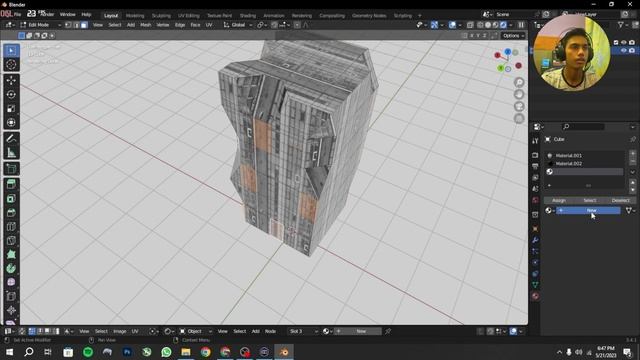Screen dimensions: 640x360
Task: Toggle the snap magnet
Action: (x=274, y=25)
